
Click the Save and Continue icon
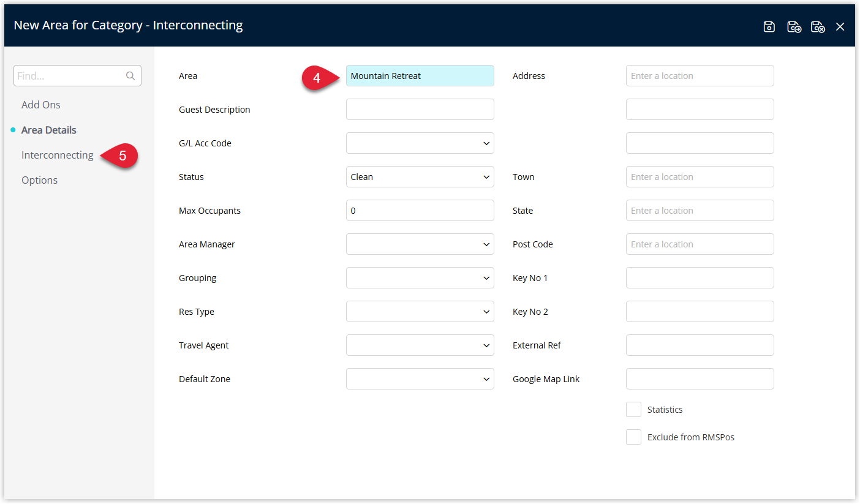pyautogui.click(x=794, y=26)
